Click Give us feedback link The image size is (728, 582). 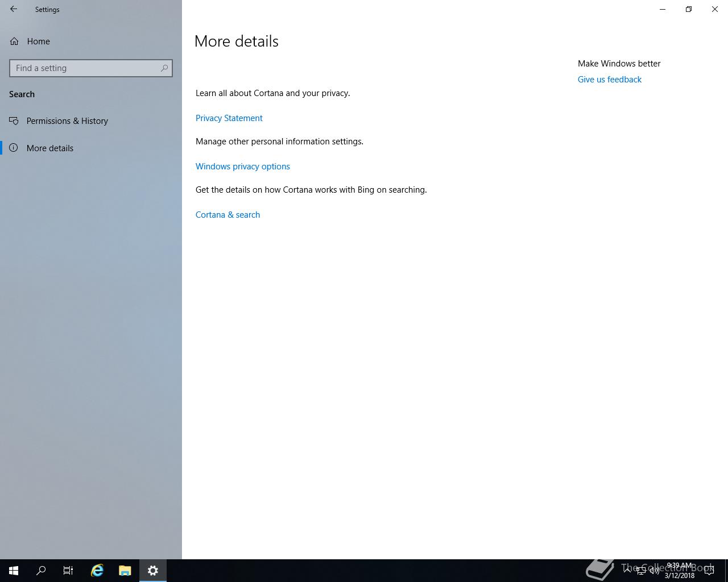[x=610, y=80]
